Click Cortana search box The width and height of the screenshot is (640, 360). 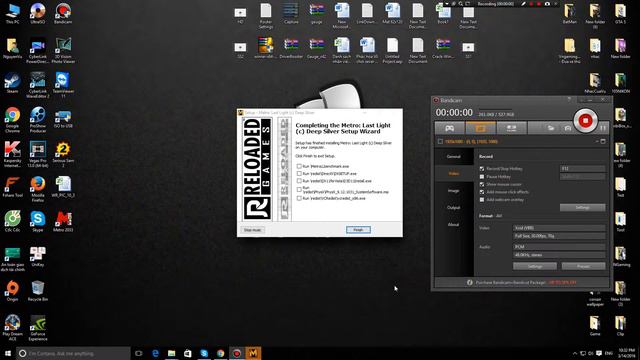click(x=73, y=353)
